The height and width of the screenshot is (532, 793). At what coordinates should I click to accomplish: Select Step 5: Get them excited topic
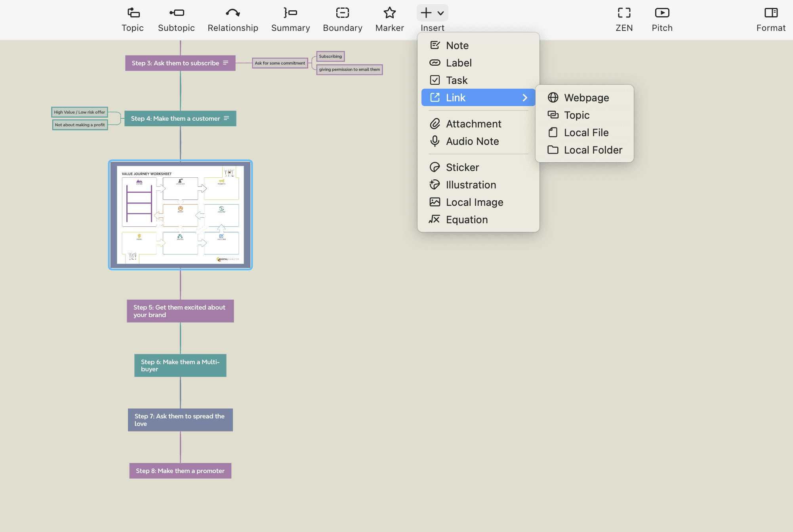coord(180,311)
